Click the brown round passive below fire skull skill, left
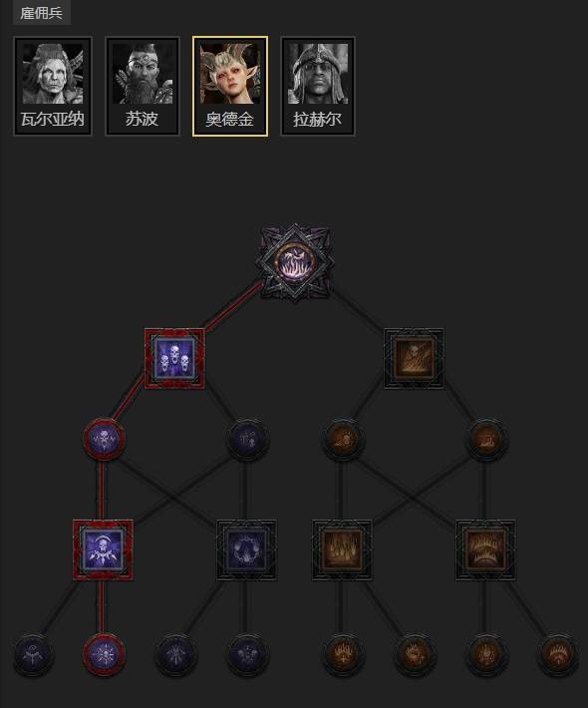This screenshot has width=588, height=708. (x=343, y=440)
